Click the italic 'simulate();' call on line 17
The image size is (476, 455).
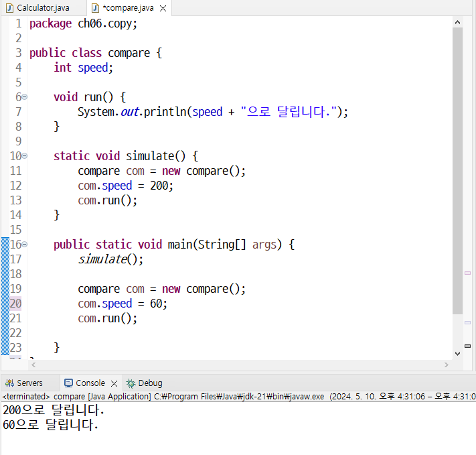tap(110, 259)
